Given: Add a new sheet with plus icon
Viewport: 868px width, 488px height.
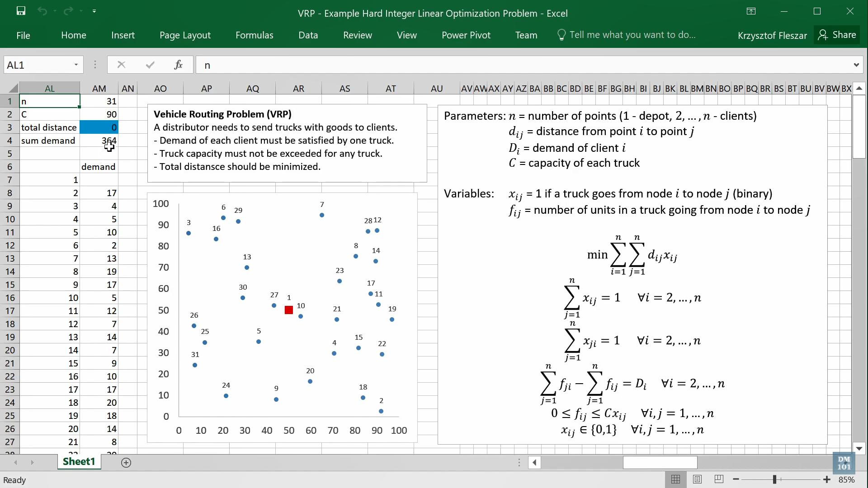Looking at the screenshot, I should point(126,462).
